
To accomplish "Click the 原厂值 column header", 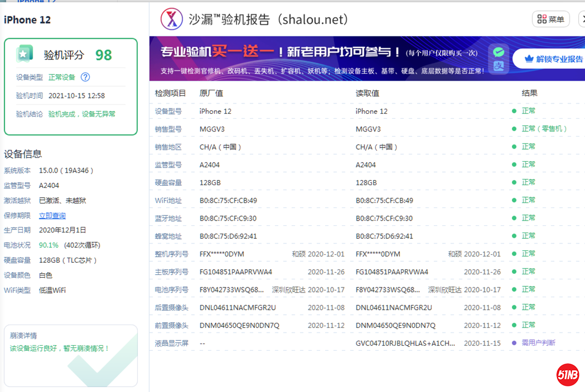I will point(211,93).
